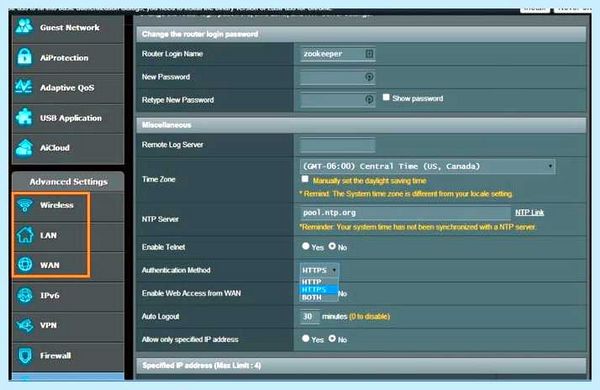Viewport: 600px width, 390px height.
Task: Click the Wireless signal icon
Action: click(x=25, y=205)
